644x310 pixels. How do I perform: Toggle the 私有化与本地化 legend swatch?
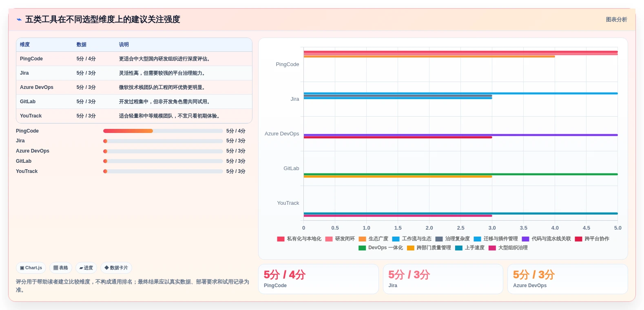coord(281,239)
